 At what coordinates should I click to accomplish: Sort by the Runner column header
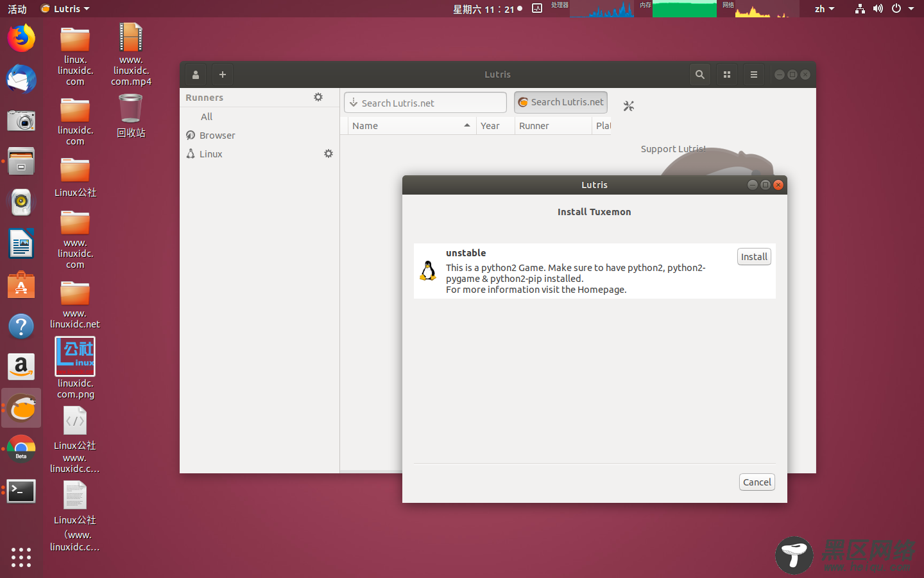pos(553,126)
